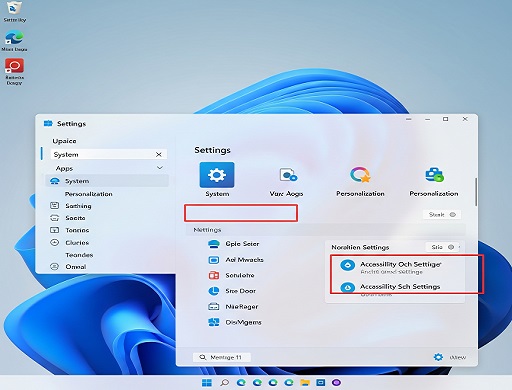Click the Upaice heading in sidebar
This screenshot has width=512, height=390.
pyautogui.click(x=64, y=141)
